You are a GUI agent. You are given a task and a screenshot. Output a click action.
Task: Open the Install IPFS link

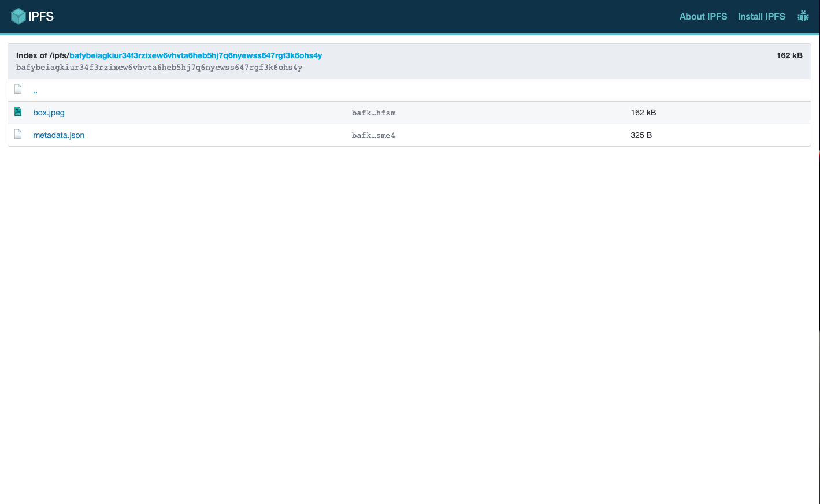point(762,16)
